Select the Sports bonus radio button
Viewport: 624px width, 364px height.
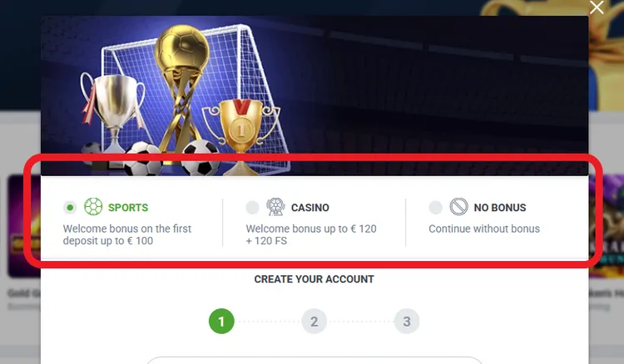70,208
